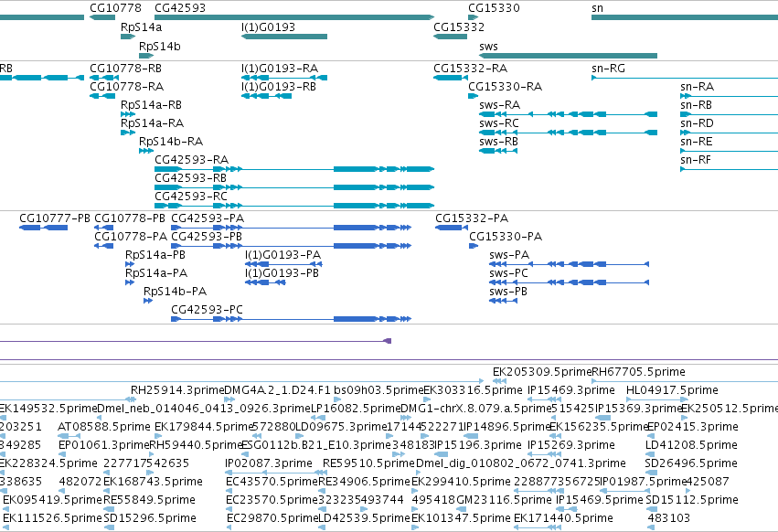Screen dimensions: 778x532
Task: Click transcript CG42593-RA
Action: (x=294, y=169)
